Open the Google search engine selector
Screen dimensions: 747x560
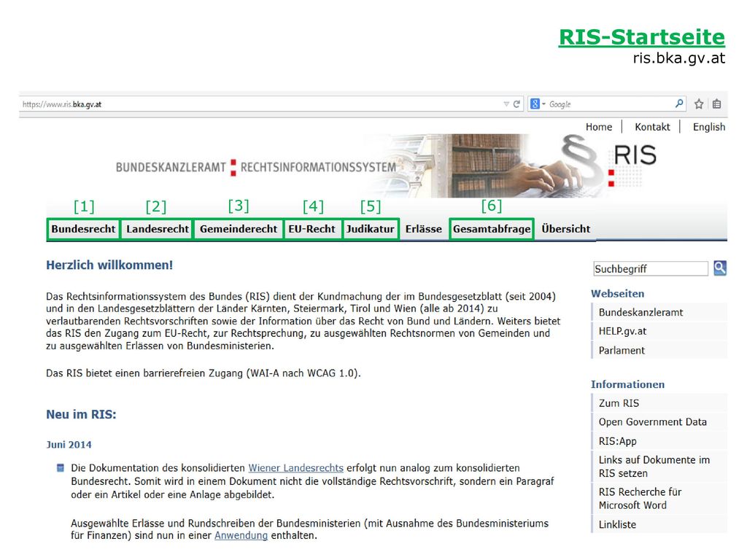pyautogui.click(x=538, y=104)
